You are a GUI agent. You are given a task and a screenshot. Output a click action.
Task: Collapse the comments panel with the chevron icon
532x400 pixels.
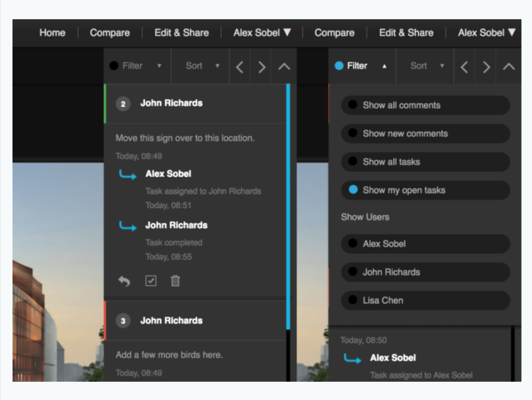284,66
